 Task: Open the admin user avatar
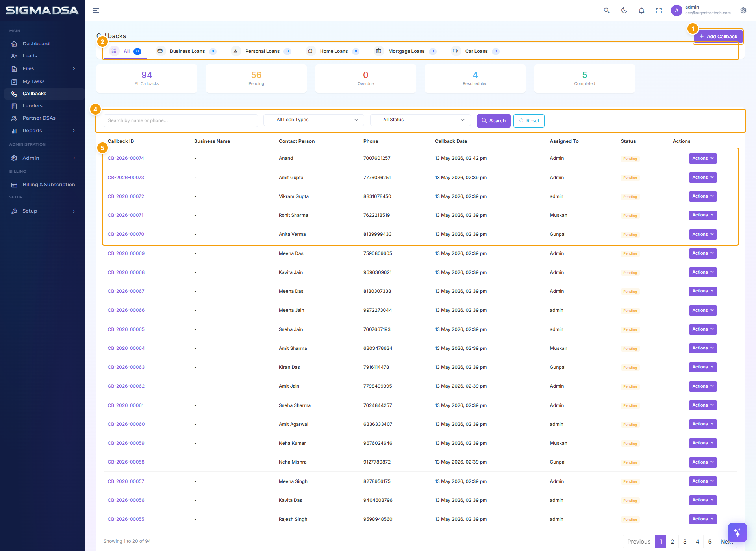(x=676, y=11)
